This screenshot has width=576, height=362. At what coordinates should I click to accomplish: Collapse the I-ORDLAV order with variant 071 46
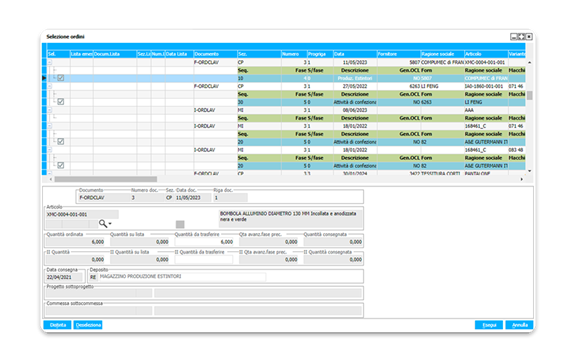(x=50, y=126)
